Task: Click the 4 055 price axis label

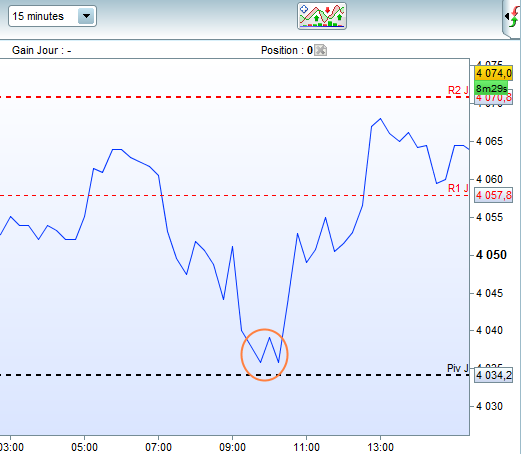Action: [x=489, y=217]
